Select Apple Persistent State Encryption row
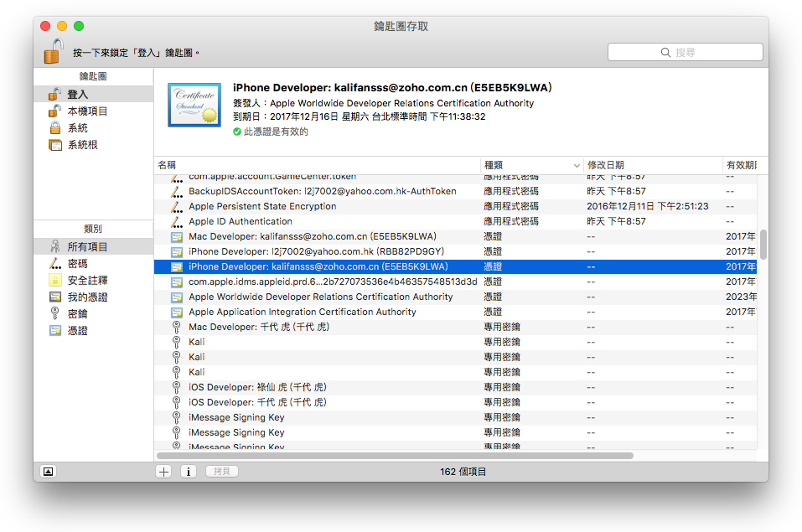This screenshot has height=532, width=802. 455,206
